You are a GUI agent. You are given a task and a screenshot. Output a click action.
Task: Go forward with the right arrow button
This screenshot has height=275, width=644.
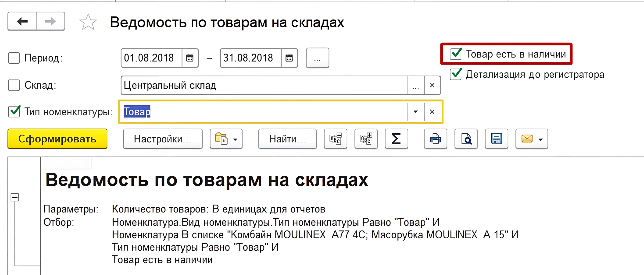(51, 21)
